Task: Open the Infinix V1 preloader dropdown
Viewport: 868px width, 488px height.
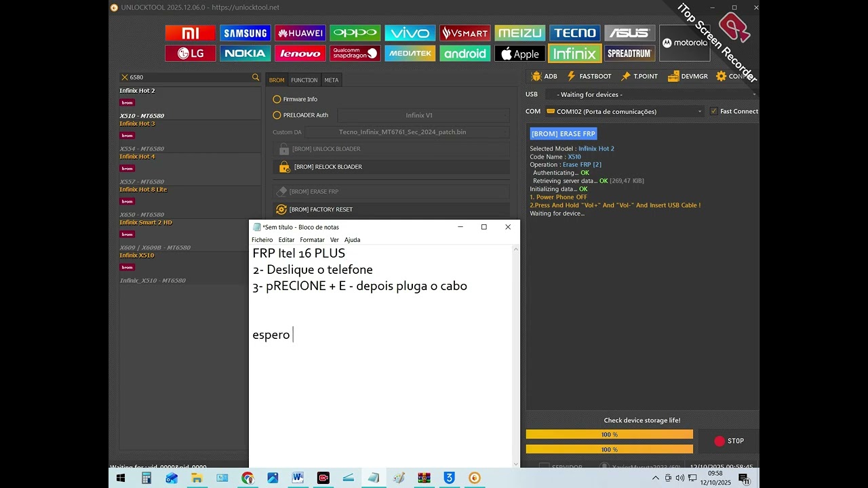Action: pyautogui.click(x=423, y=115)
